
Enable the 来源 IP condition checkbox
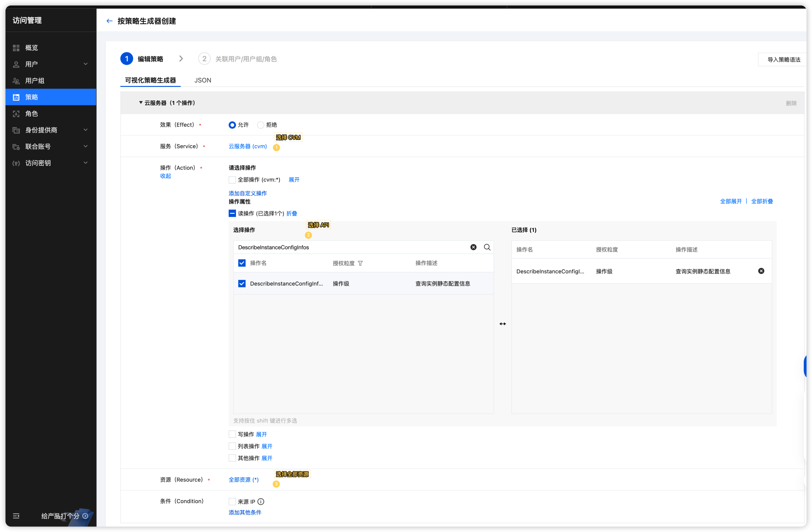point(232,502)
